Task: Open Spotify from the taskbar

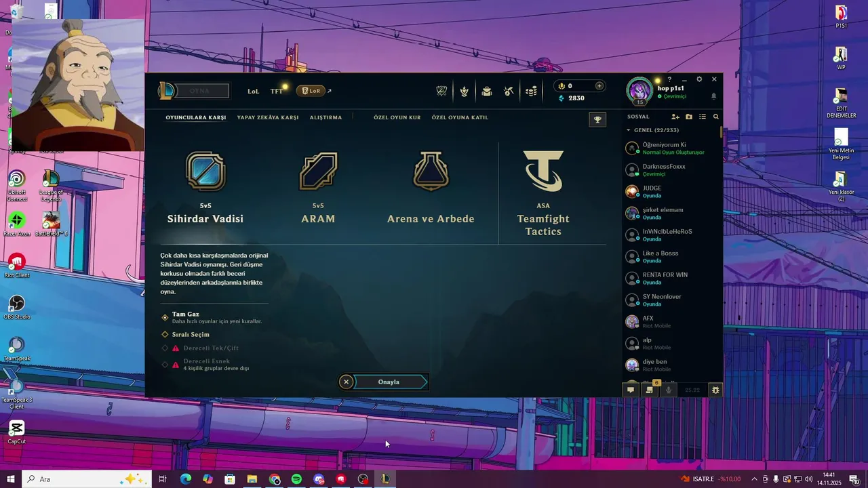Action: point(296,479)
